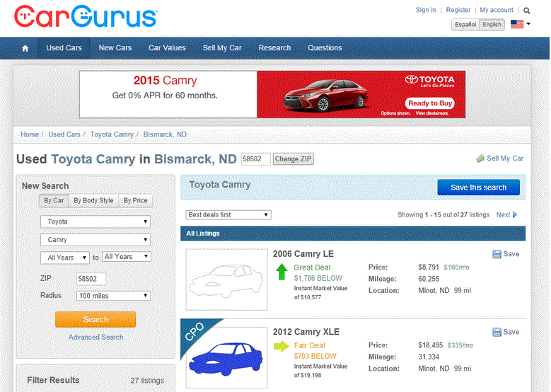Click the yellow Fair Deal arrow icon

tap(281, 346)
